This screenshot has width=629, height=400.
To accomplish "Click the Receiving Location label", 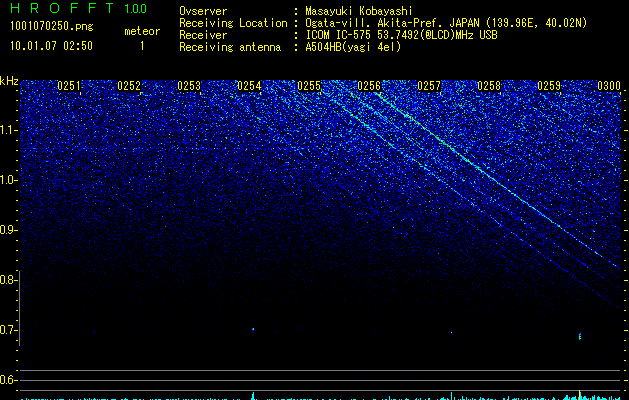I will [x=233, y=23].
